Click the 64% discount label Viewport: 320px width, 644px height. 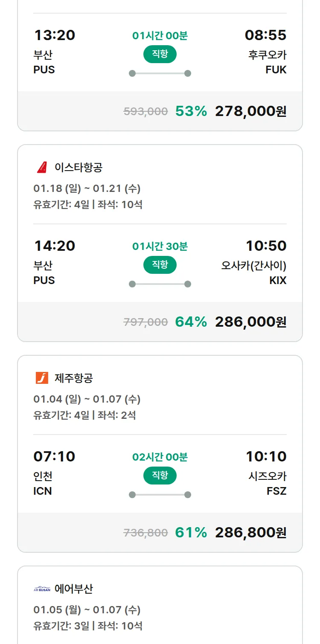click(191, 322)
